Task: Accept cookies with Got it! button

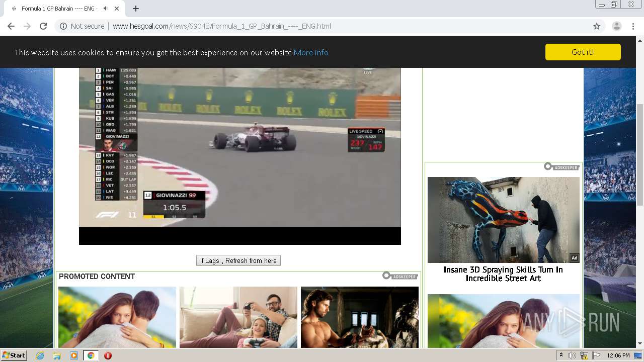Action: tap(583, 52)
